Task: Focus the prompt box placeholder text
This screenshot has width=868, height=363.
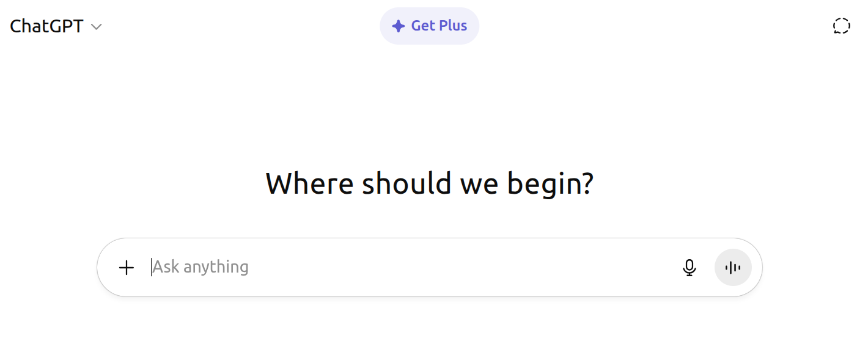Action: (200, 267)
